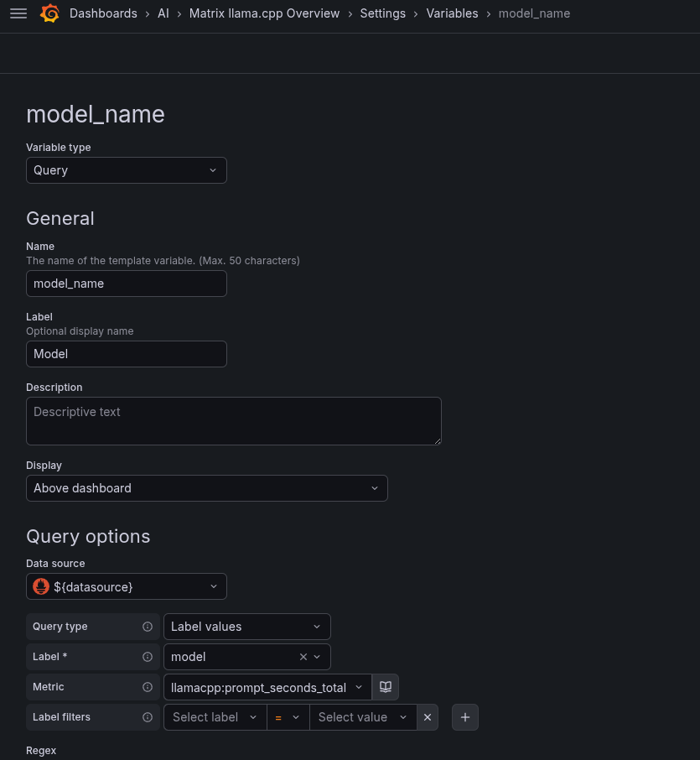Open the Display 'Above dashboard' dropdown
The image size is (700, 760).
tap(207, 488)
